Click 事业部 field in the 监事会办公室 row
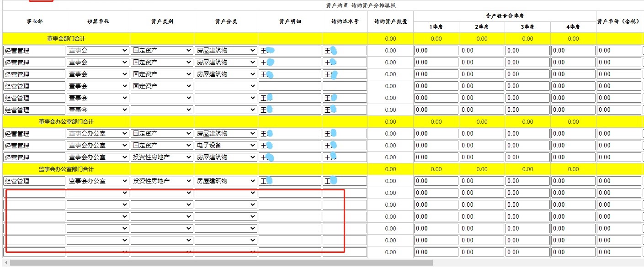Viewport: 644px width, 267px height. click(x=34, y=181)
